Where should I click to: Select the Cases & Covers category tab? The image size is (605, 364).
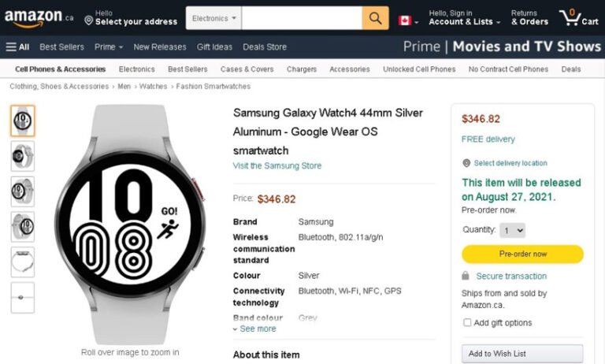coord(247,69)
